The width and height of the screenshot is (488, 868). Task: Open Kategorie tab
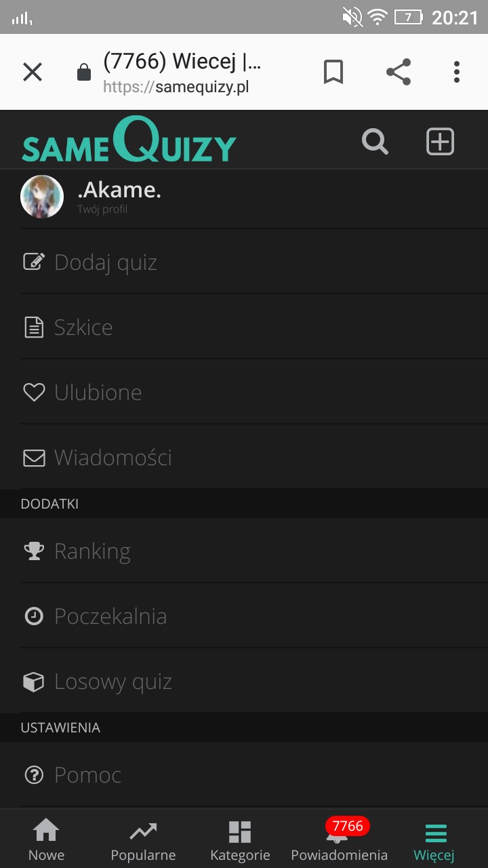pos(240,840)
